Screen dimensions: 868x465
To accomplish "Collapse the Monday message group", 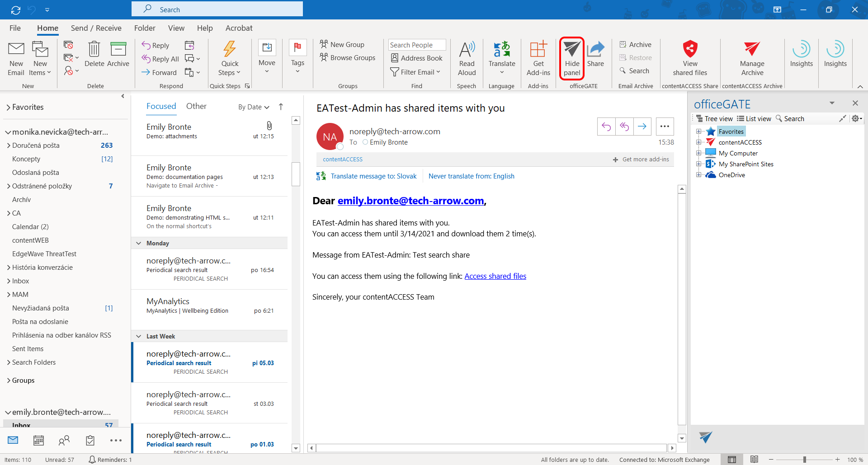I will (x=139, y=243).
